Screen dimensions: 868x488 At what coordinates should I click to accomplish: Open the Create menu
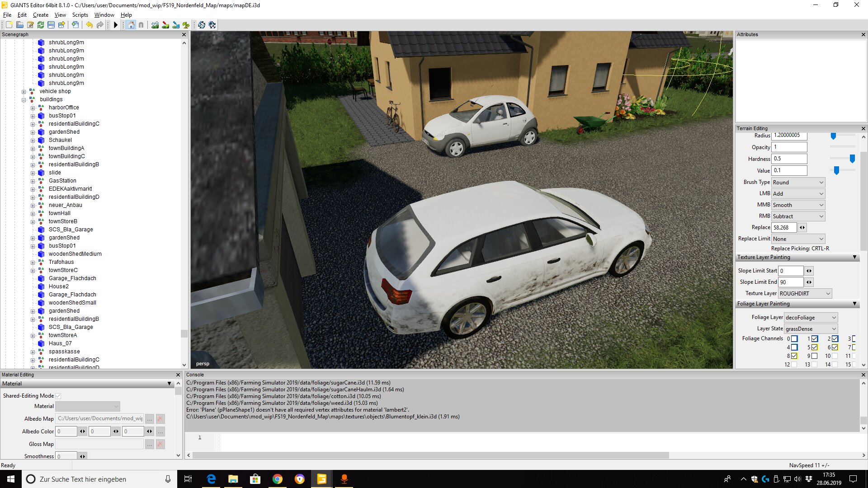coord(40,15)
